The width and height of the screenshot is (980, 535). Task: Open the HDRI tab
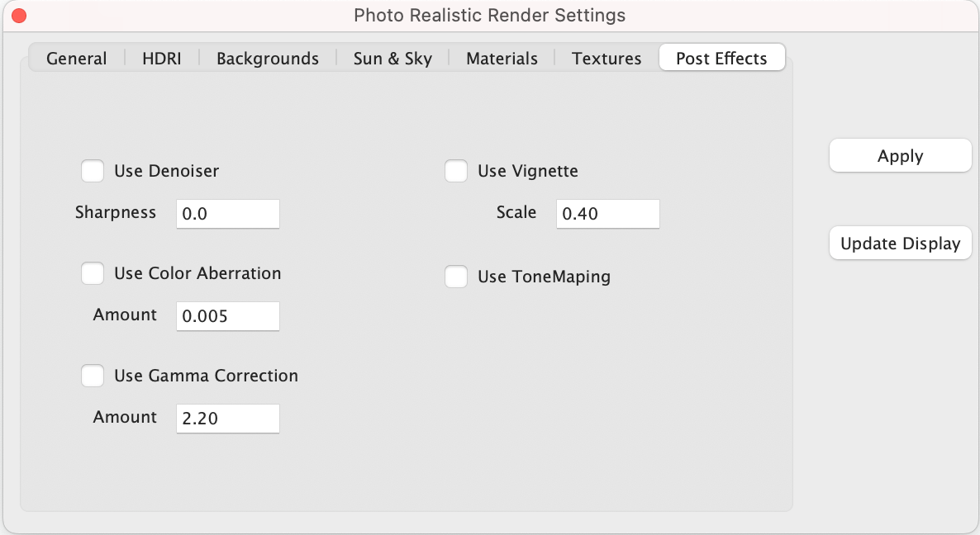[x=162, y=58]
